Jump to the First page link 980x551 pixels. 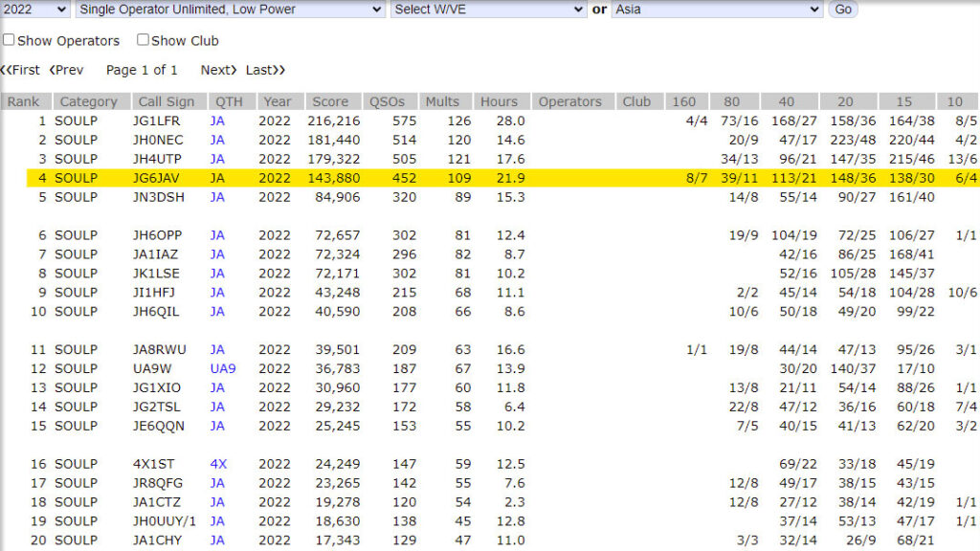pos(21,70)
